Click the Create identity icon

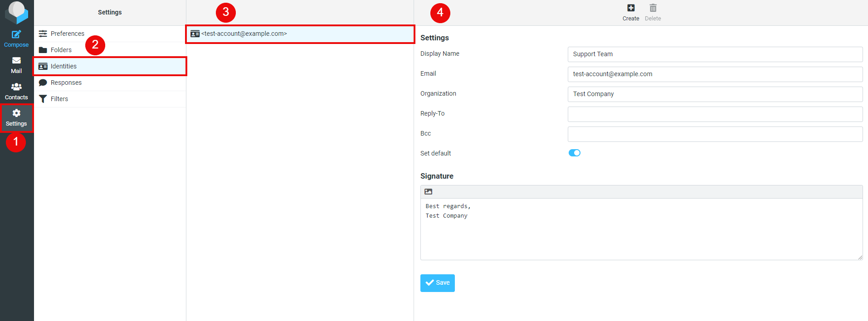630,8
